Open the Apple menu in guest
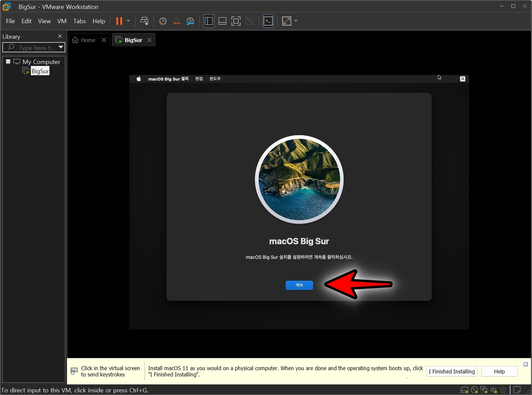The height and width of the screenshot is (395, 532). (x=139, y=79)
